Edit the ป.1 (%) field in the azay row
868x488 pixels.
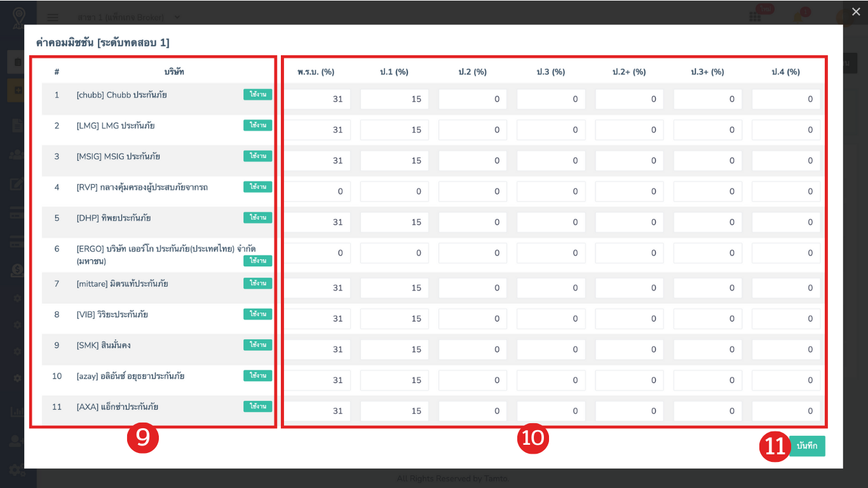(x=395, y=380)
